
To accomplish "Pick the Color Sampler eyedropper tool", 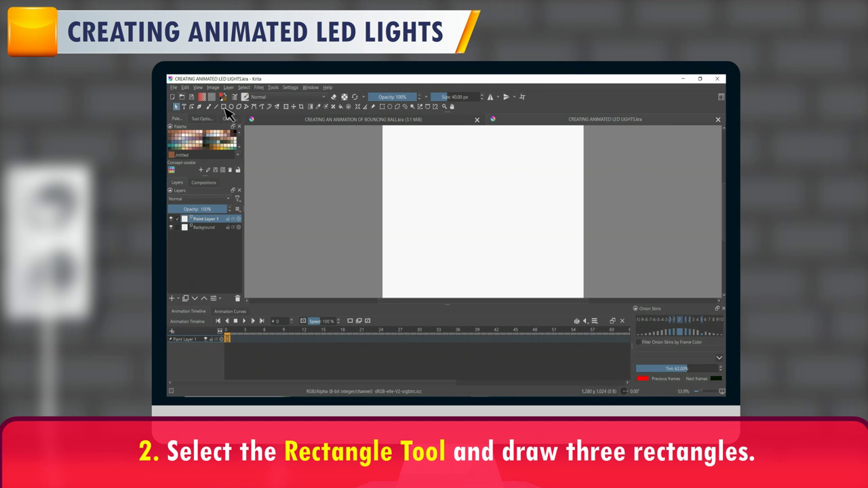I will point(318,106).
